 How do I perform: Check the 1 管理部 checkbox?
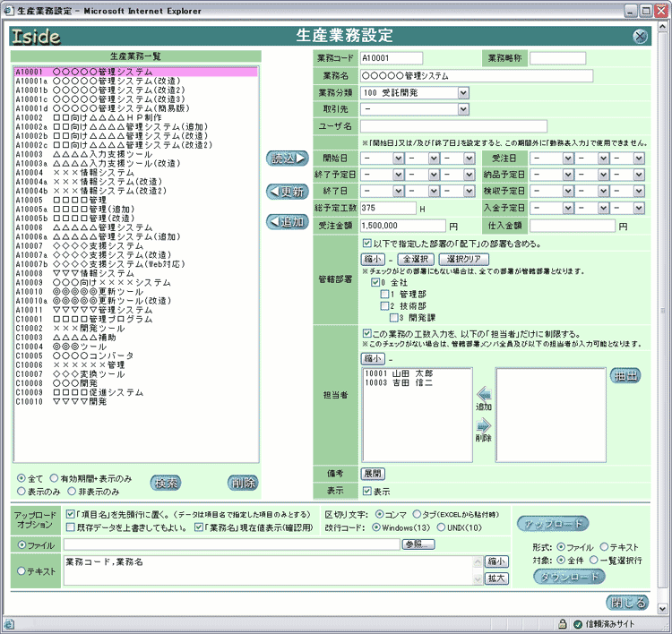coord(384,294)
